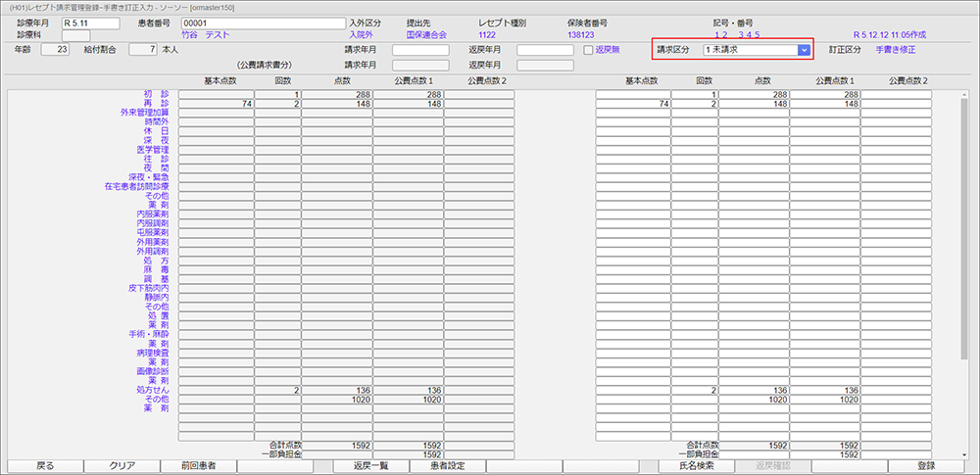The image size is (980, 475).
Task: Open 患者設定 at the bottom
Action: click(446, 466)
